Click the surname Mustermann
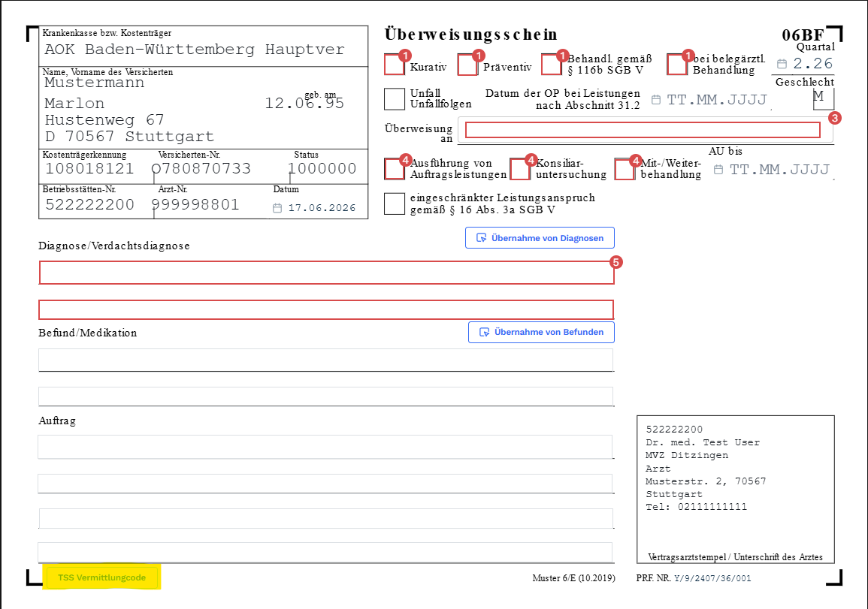The width and height of the screenshot is (868, 609). [94, 83]
